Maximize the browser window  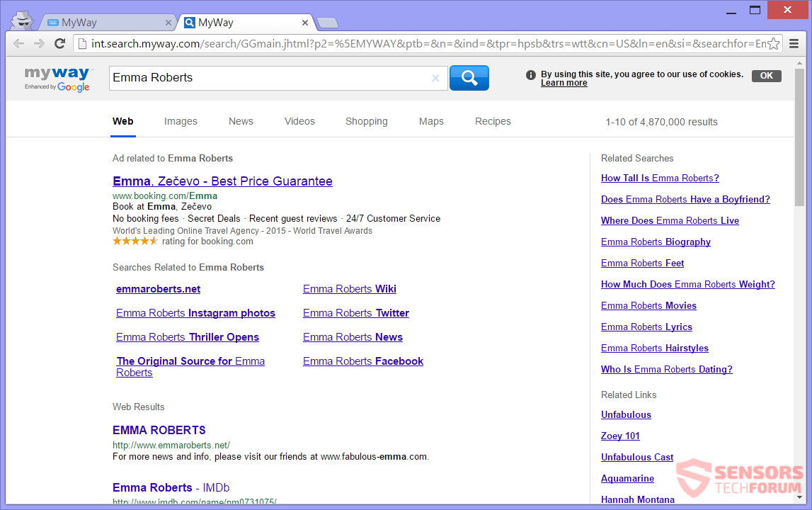pyautogui.click(x=755, y=11)
